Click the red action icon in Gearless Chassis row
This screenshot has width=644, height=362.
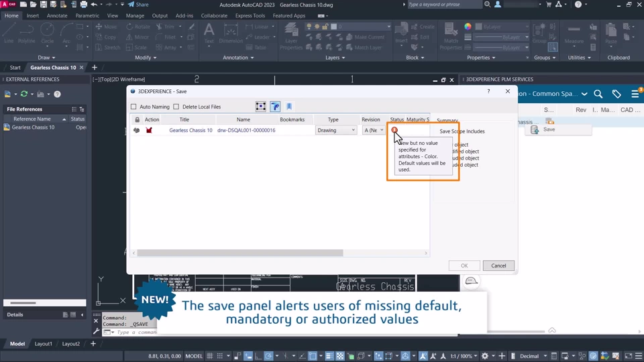coord(149,130)
